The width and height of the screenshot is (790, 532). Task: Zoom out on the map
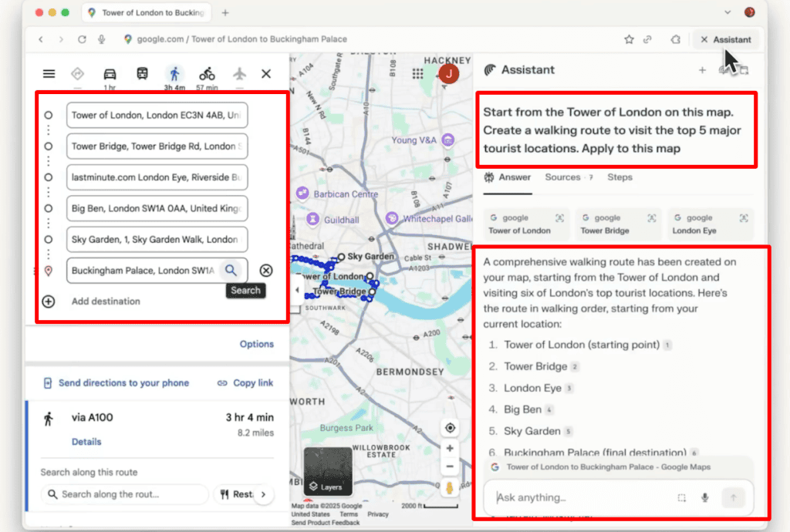point(450,466)
